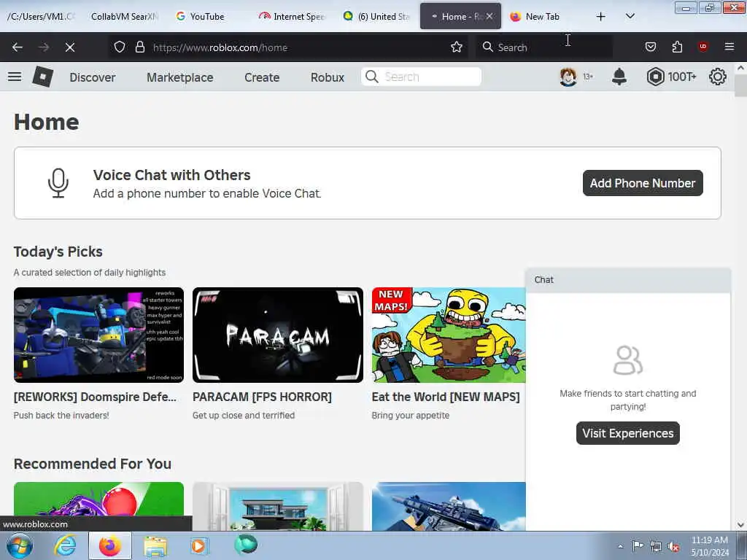The width and height of the screenshot is (747, 560).
Task: Open the PARACAM [FPS HORROR] title link
Action: (x=262, y=397)
